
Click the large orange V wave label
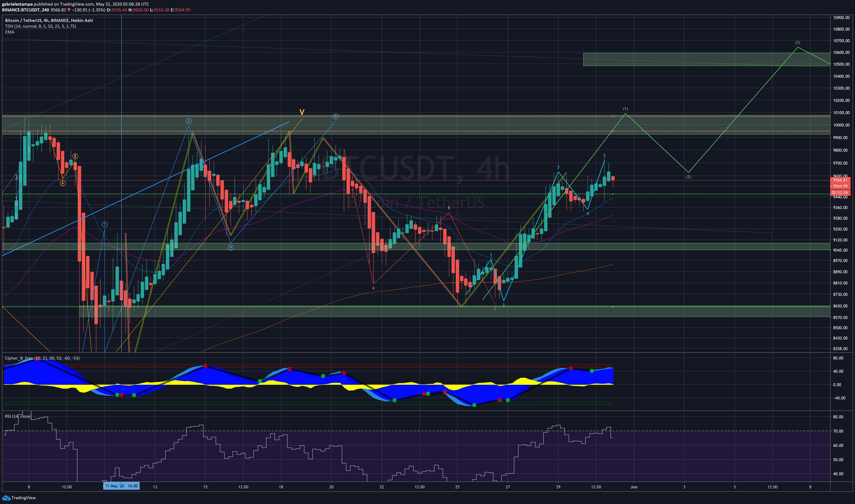tap(302, 112)
